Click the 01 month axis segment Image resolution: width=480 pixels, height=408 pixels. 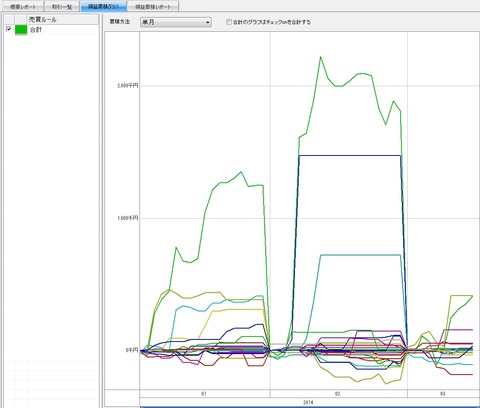205,394
